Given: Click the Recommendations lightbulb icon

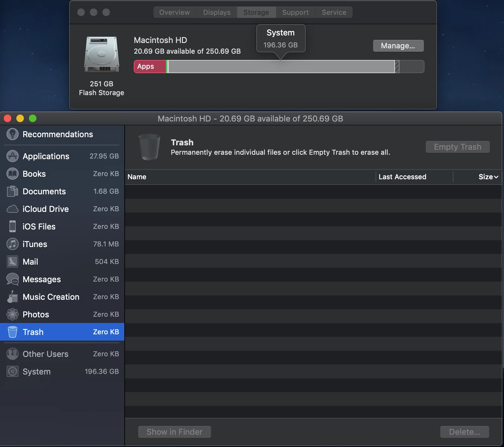Looking at the screenshot, I should (13, 134).
